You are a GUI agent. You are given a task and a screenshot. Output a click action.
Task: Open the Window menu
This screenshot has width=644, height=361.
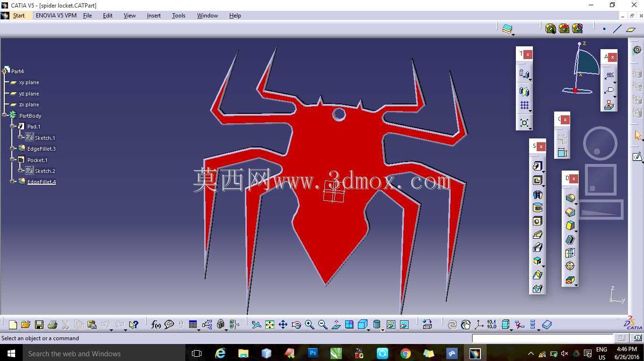coord(208,16)
